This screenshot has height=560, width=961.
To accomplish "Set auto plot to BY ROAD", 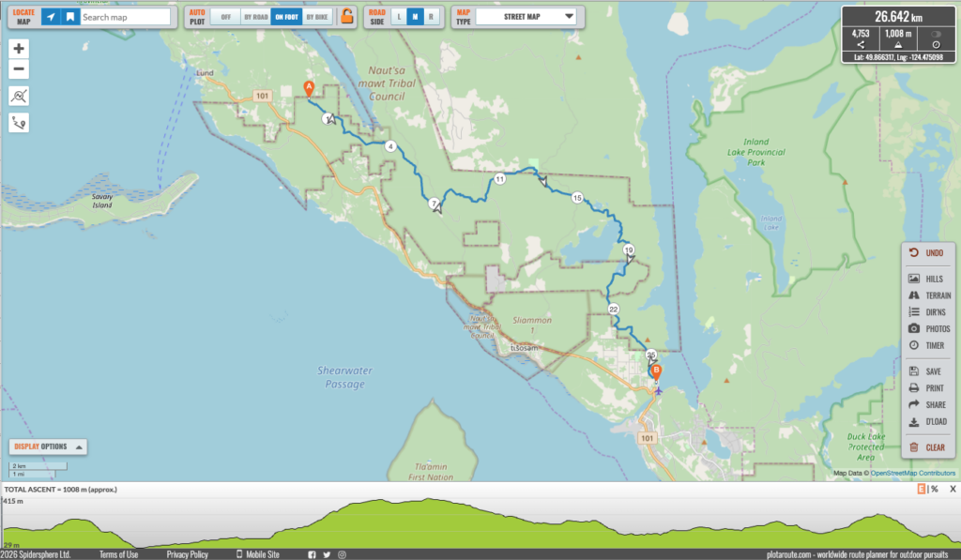I will 255,17.
